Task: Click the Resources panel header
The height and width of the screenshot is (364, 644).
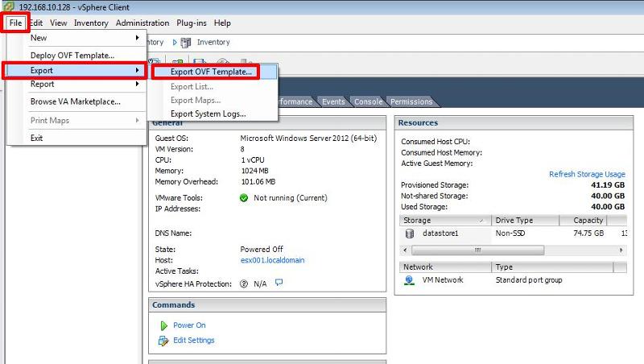Action: pos(514,123)
